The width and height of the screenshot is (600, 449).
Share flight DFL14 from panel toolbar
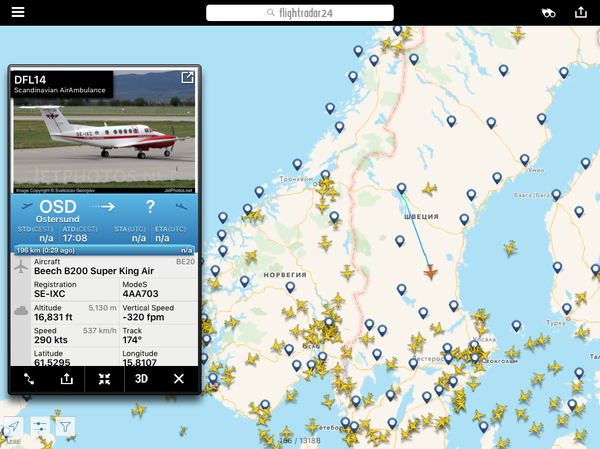tap(67, 379)
